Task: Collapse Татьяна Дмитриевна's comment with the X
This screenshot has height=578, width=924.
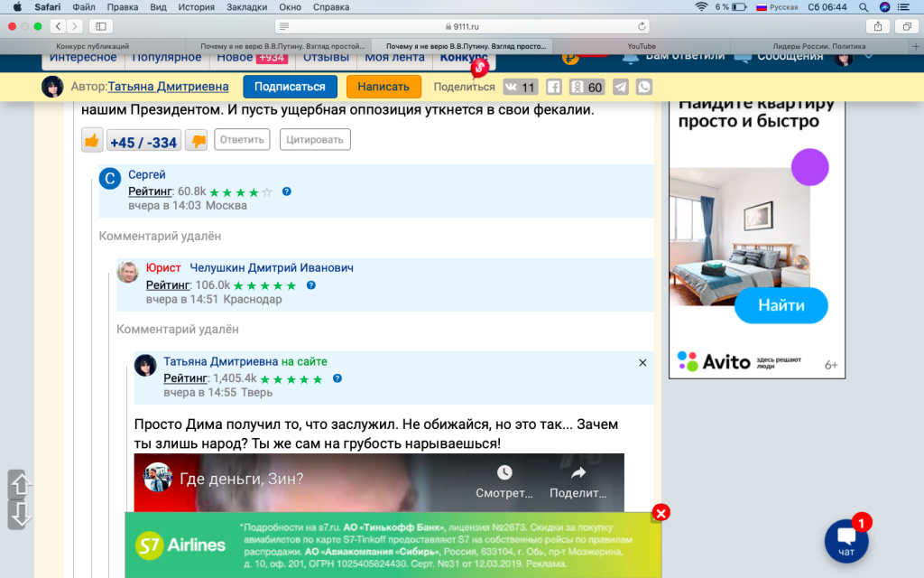Action: [x=642, y=362]
